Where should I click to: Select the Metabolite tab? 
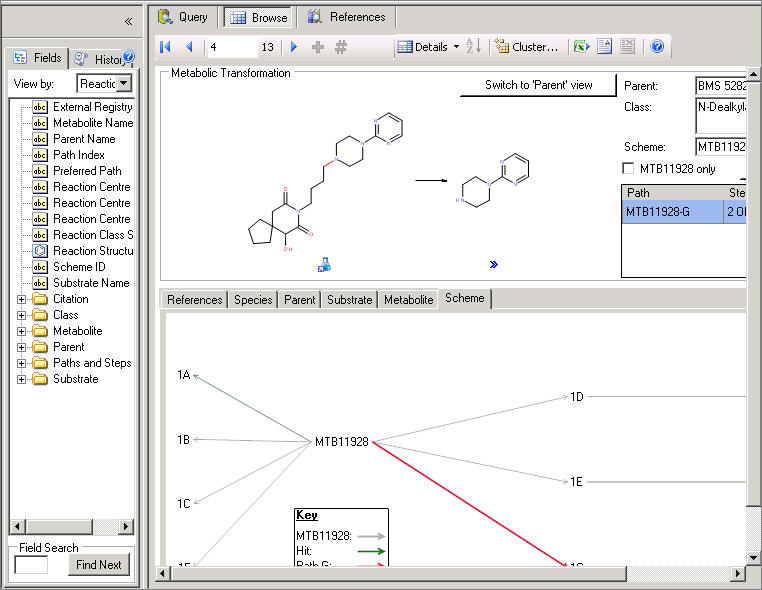(x=408, y=299)
